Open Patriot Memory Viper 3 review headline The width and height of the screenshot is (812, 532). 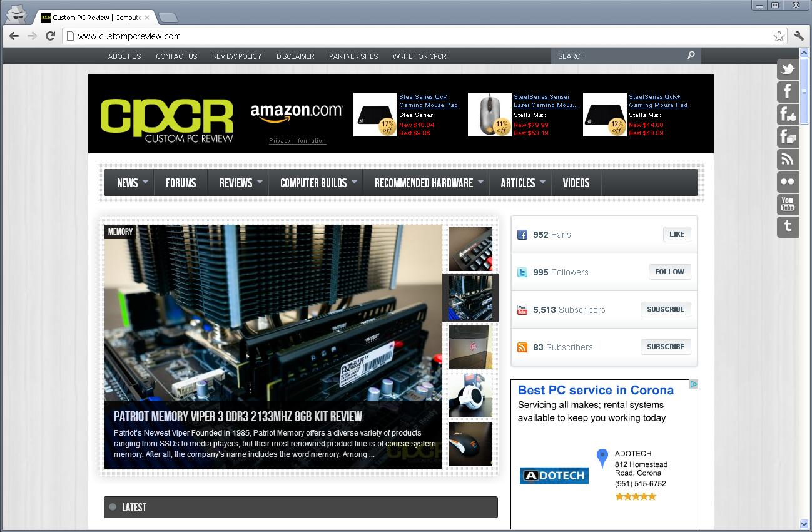(238, 416)
